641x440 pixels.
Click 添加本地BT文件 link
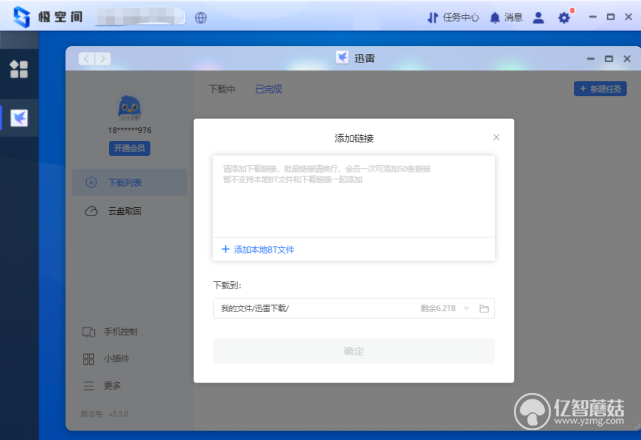tap(264, 249)
